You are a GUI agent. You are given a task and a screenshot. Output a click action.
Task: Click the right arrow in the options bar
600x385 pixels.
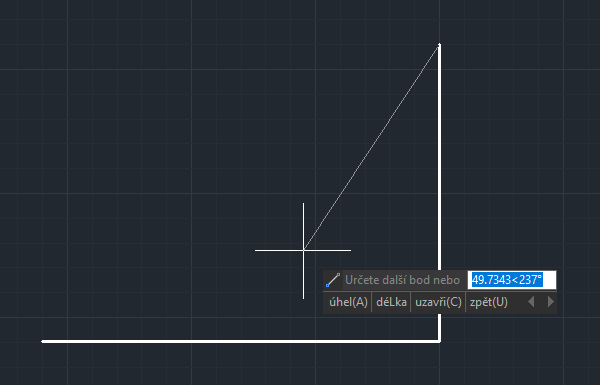(x=551, y=302)
